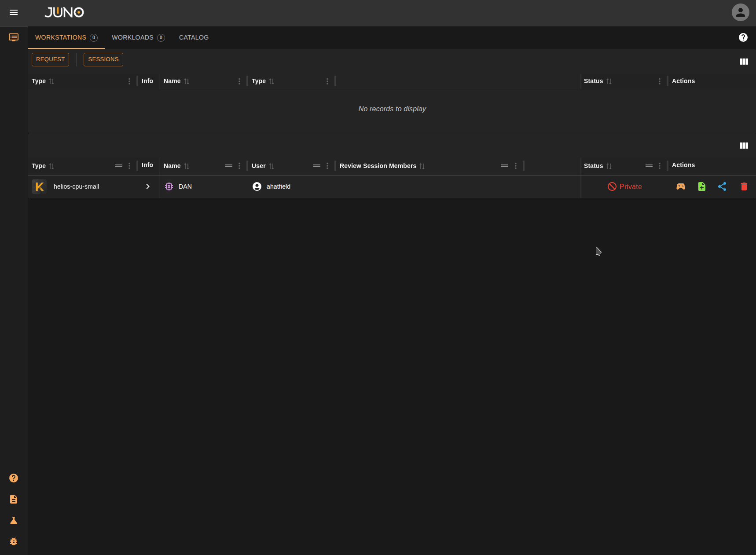Open the navigation hamburger menu

[x=14, y=12]
